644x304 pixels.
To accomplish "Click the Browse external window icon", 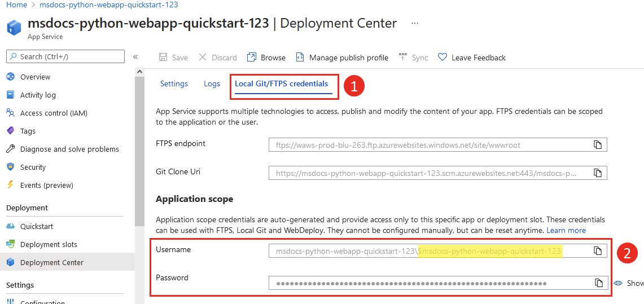I will 251,58.
